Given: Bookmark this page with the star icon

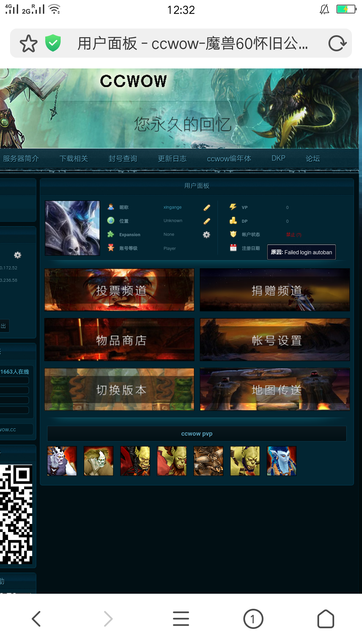Looking at the screenshot, I should (28, 43).
